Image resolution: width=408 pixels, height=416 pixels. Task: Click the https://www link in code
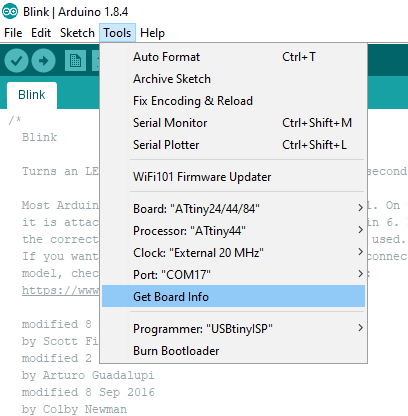(60, 290)
